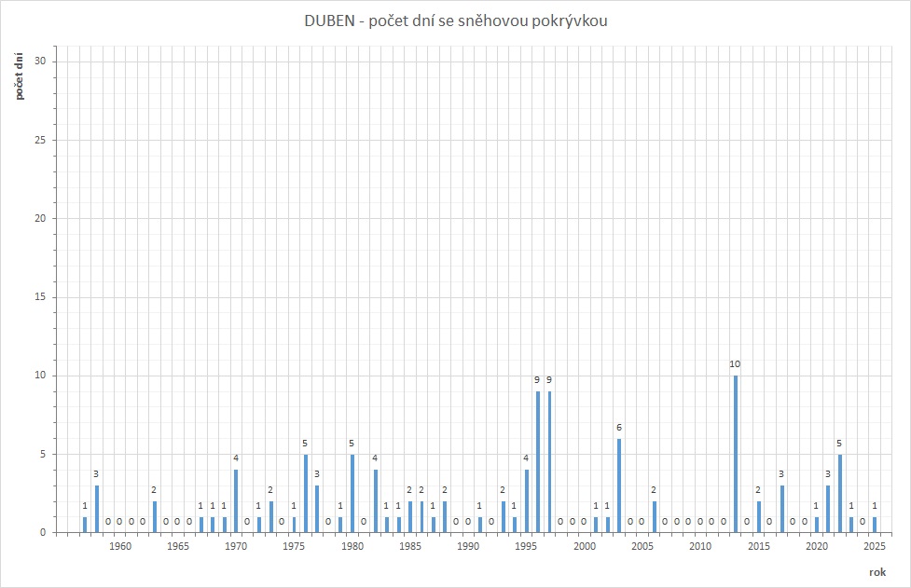Viewport: 911px width, 588px height.
Task: Select the x-axis year label 1960
Action: tap(119, 546)
